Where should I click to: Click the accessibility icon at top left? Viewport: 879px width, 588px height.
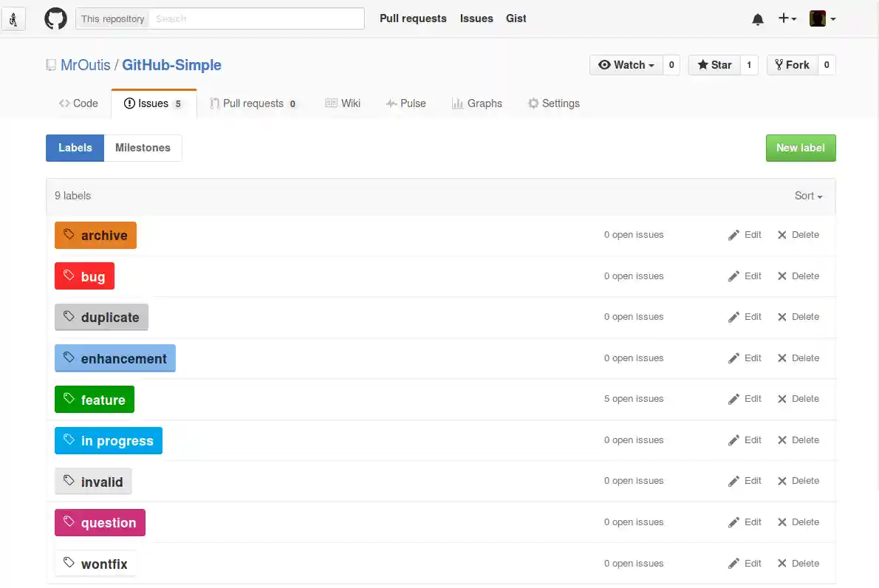click(x=13, y=19)
